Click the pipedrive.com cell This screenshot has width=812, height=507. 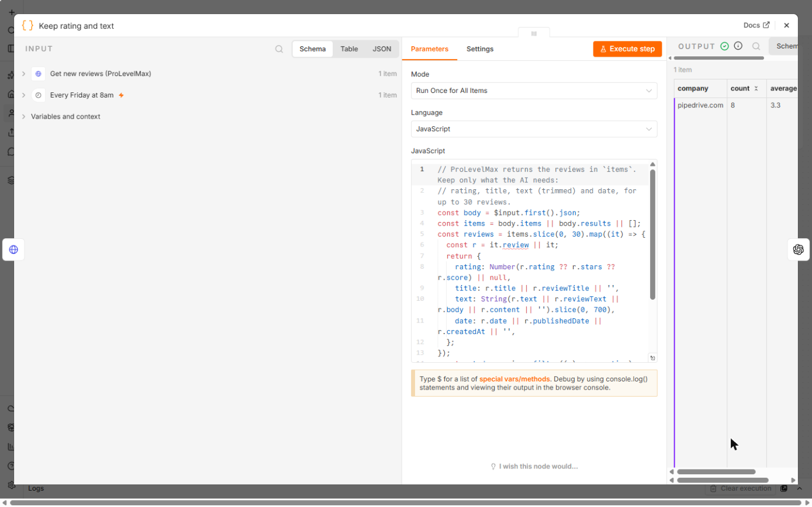tap(700, 106)
